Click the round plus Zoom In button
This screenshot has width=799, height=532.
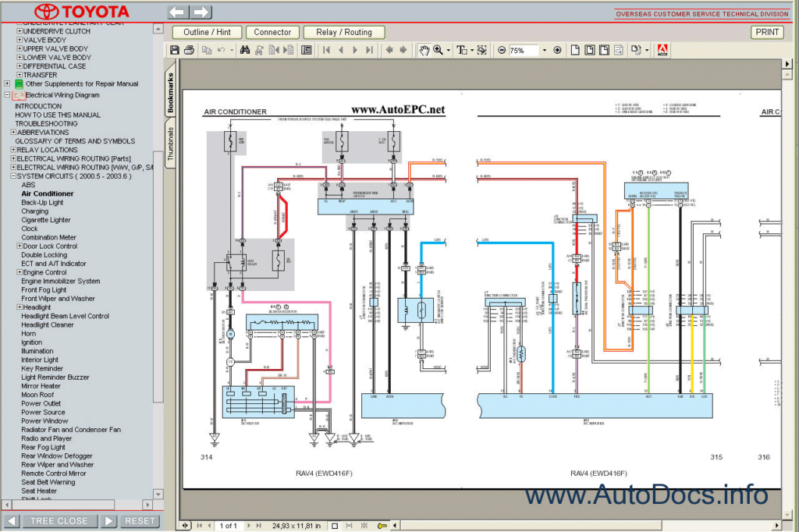(557, 50)
